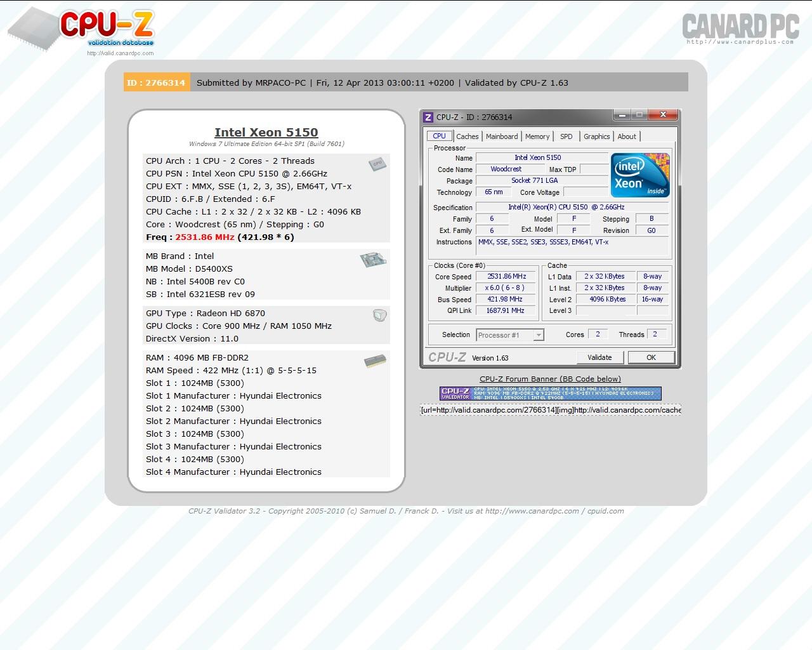Click the Intel Xeon 5150 heading link

pyautogui.click(x=266, y=132)
